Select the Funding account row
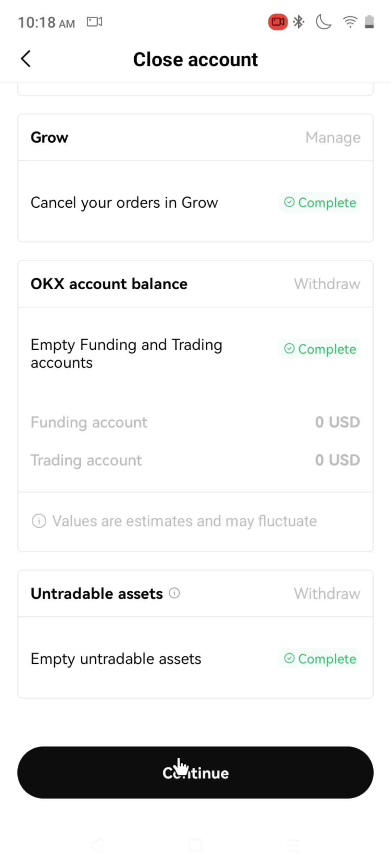 pyautogui.click(x=195, y=422)
